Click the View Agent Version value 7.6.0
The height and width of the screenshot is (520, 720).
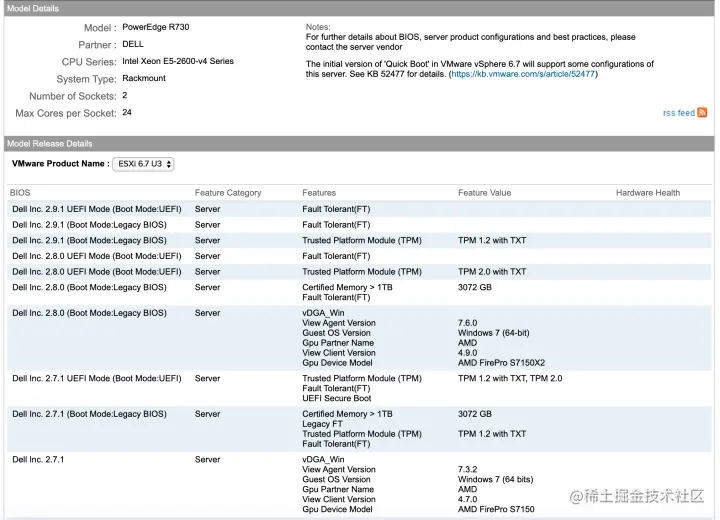click(x=467, y=323)
